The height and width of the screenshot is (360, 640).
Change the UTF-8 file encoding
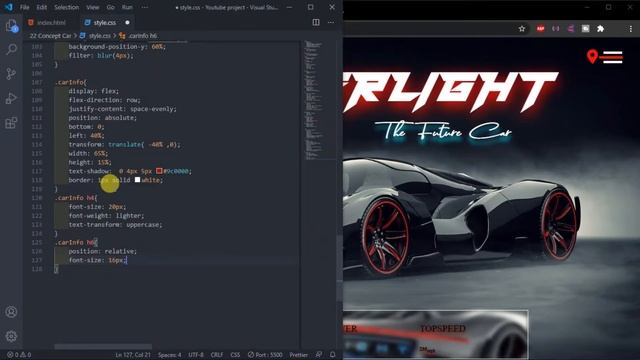pos(196,355)
